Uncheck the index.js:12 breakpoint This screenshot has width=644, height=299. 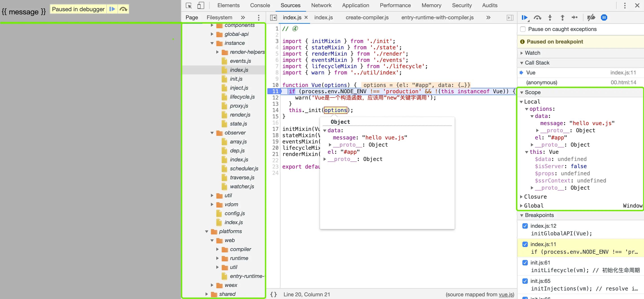pos(525,226)
